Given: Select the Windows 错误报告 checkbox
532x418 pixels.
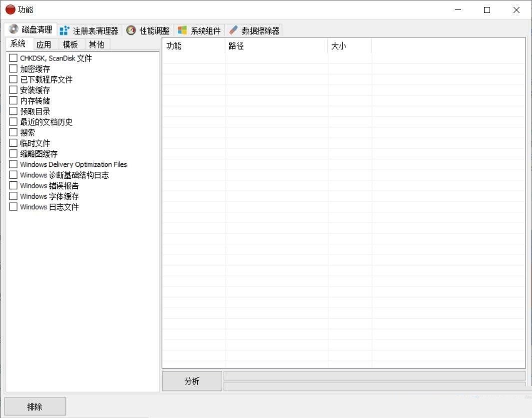Looking at the screenshot, I should [13, 186].
